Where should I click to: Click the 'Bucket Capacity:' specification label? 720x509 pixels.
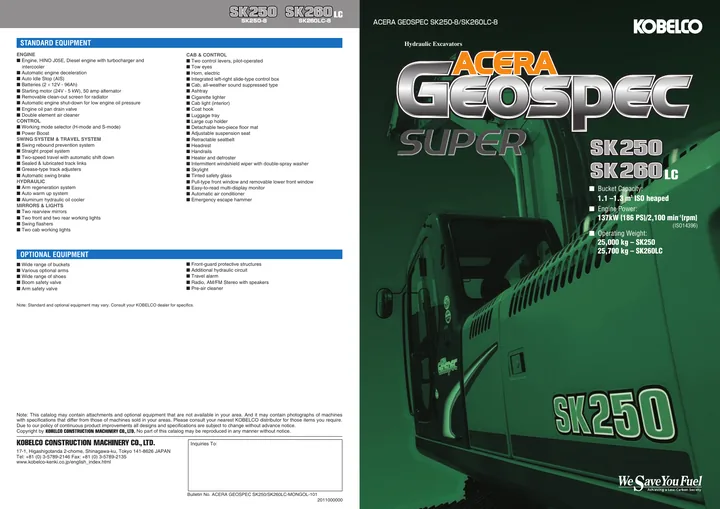[620, 189]
